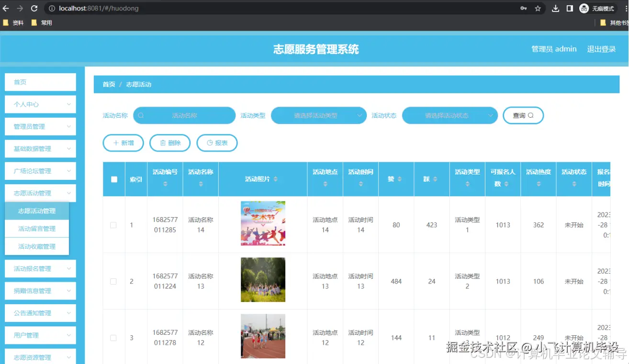Click the 活动热度 value 362
The image size is (629, 364).
pos(539,225)
